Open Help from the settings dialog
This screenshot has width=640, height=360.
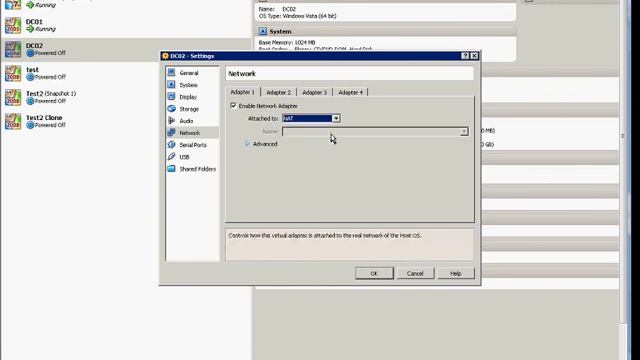pos(456,273)
